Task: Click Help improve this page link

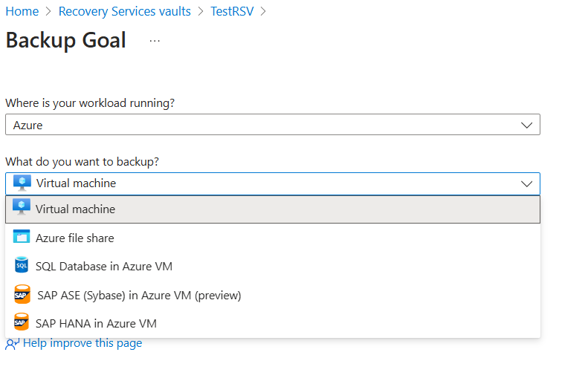Action: click(x=83, y=343)
